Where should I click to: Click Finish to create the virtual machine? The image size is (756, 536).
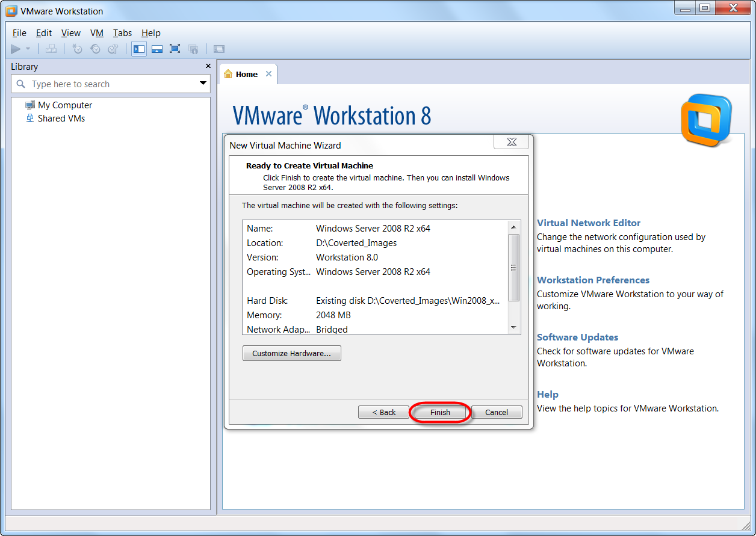point(440,412)
